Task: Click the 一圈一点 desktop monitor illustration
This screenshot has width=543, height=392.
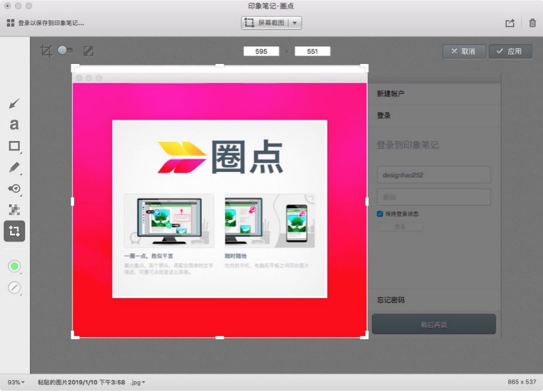Action: click(169, 220)
